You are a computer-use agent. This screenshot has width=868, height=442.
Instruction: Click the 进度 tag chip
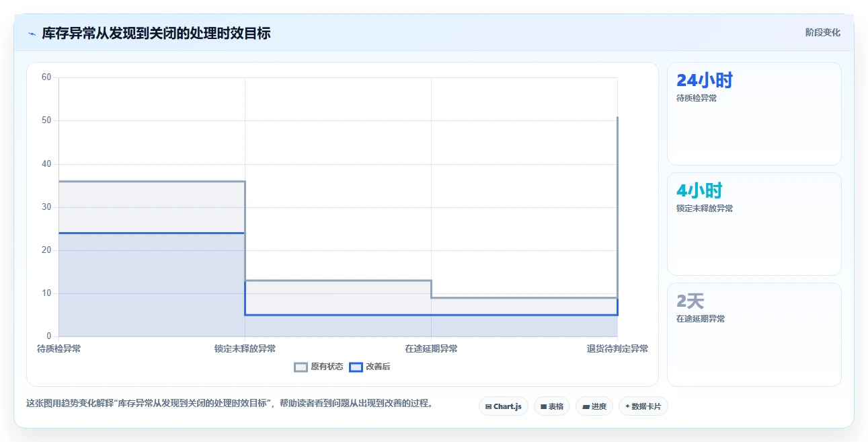pos(594,406)
